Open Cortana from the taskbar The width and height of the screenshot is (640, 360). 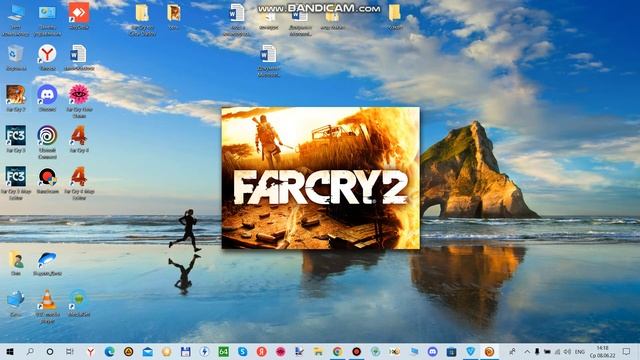(x=50, y=351)
